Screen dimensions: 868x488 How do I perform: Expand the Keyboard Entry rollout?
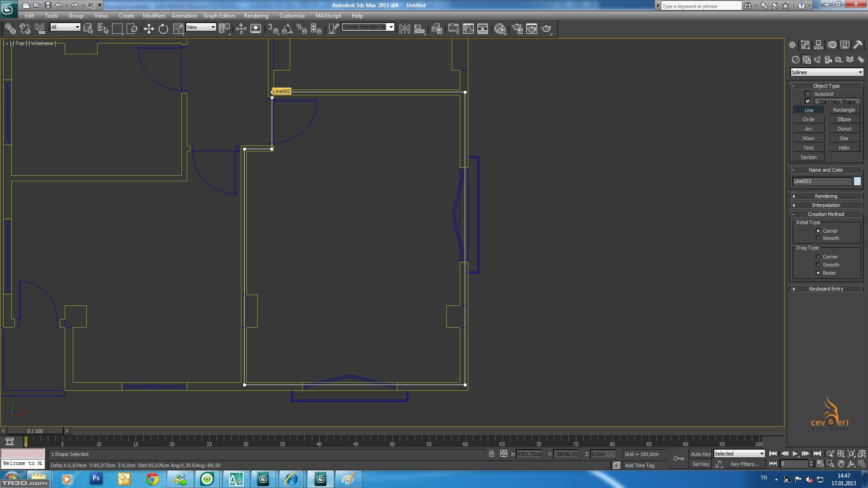pos(826,289)
